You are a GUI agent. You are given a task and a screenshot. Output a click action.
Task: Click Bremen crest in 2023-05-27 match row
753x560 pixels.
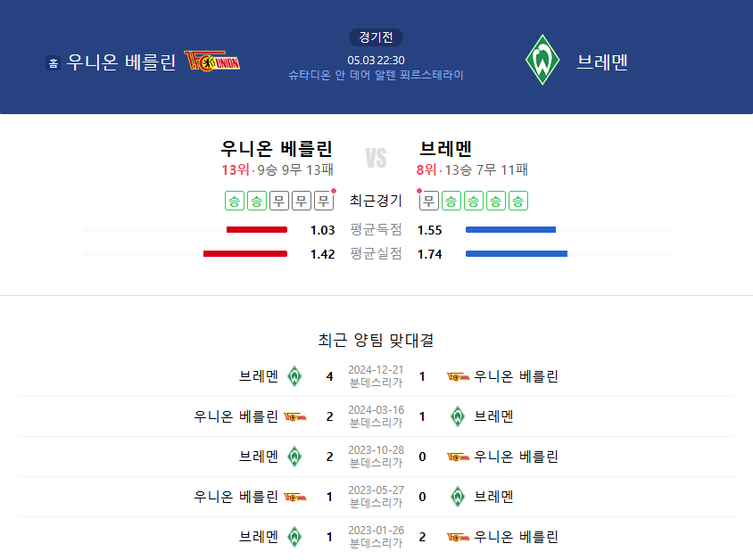(x=458, y=497)
